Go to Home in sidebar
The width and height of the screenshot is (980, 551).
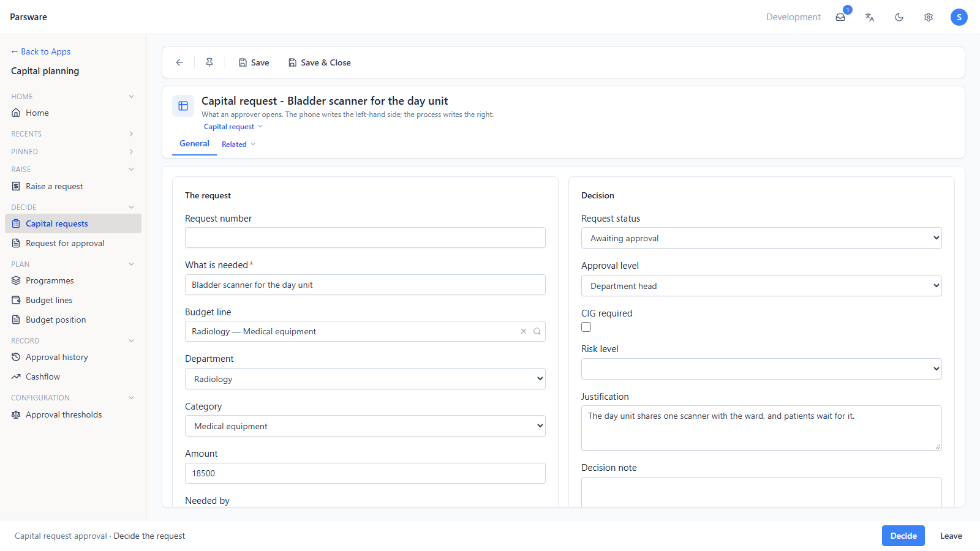[73, 113]
